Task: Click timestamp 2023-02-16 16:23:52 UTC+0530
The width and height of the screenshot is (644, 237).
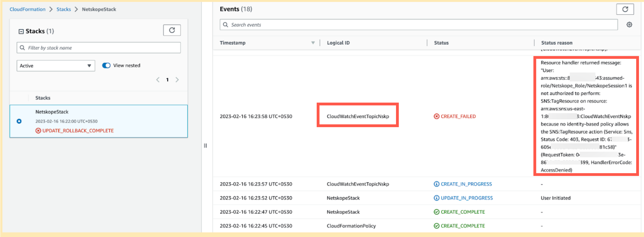Action: (x=256, y=198)
